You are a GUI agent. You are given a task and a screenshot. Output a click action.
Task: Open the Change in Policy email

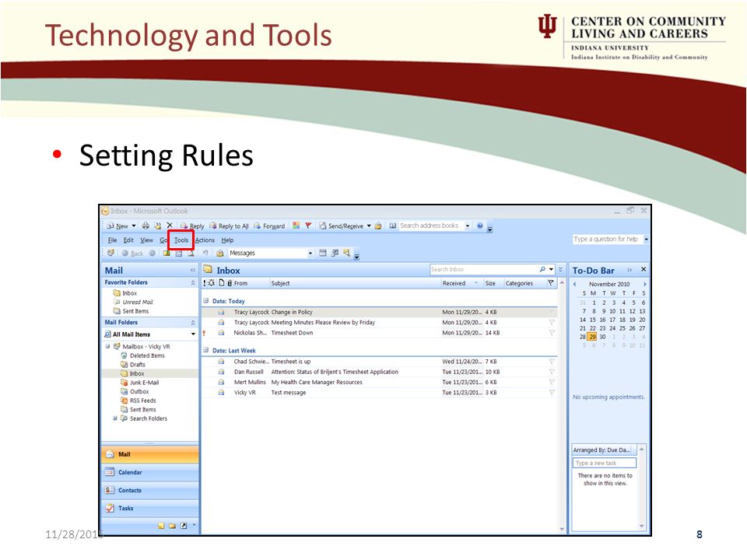379,313
